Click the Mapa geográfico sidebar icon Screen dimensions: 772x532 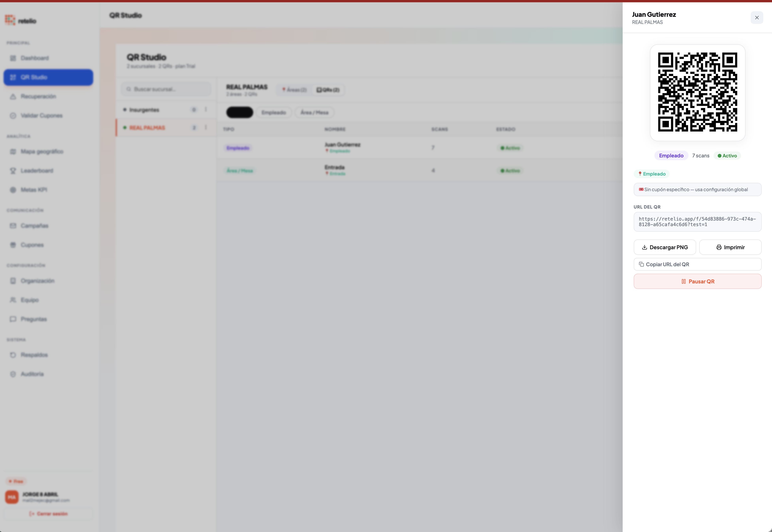click(13, 152)
